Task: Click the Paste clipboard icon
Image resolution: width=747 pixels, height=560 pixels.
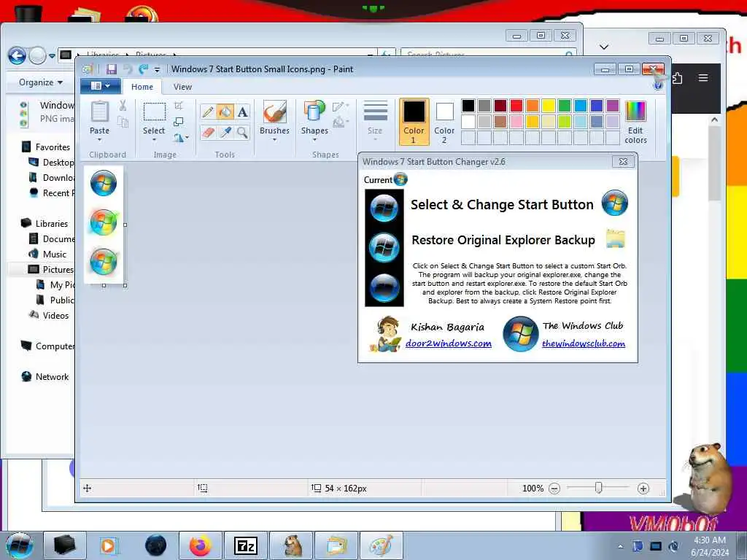Action: 99,112
